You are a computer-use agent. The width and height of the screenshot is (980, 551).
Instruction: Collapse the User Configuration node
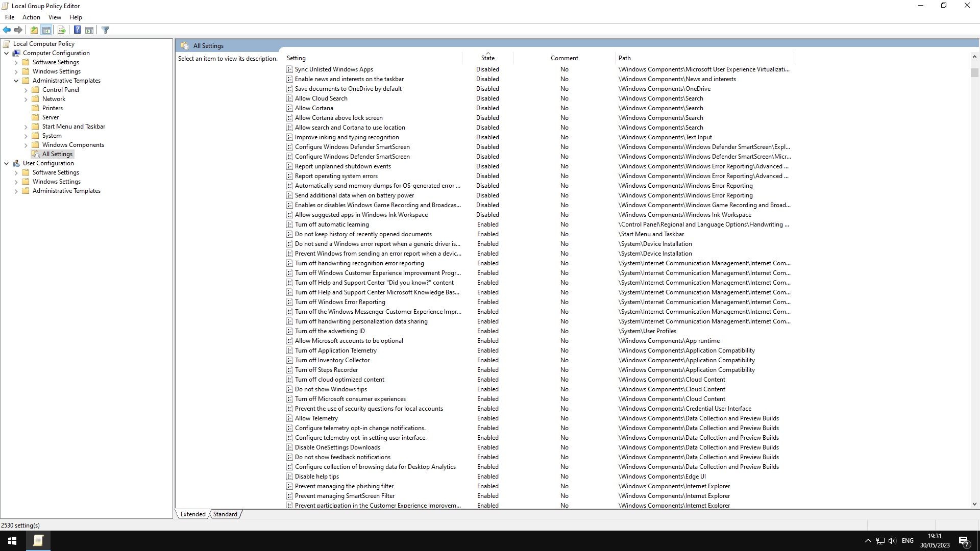coord(6,163)
